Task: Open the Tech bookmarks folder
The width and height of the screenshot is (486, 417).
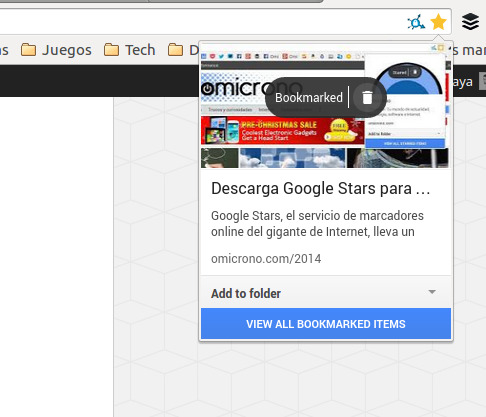Action: [x=130, y=50]
